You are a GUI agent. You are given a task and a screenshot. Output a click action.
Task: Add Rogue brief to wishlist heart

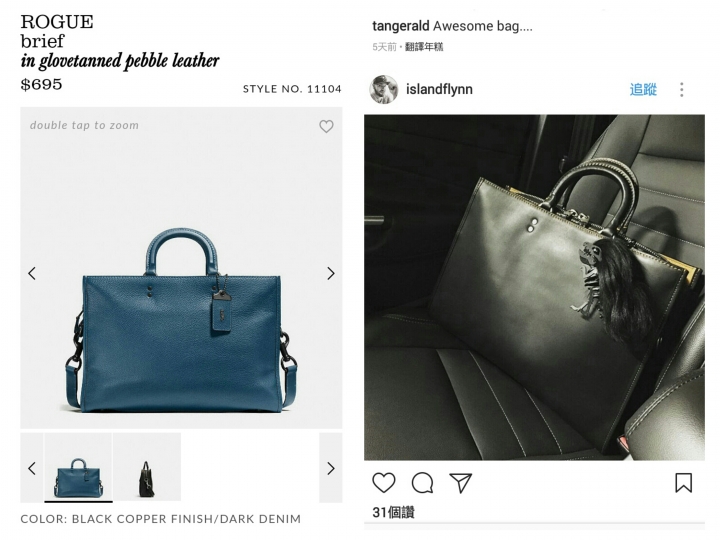pos(326,126)
